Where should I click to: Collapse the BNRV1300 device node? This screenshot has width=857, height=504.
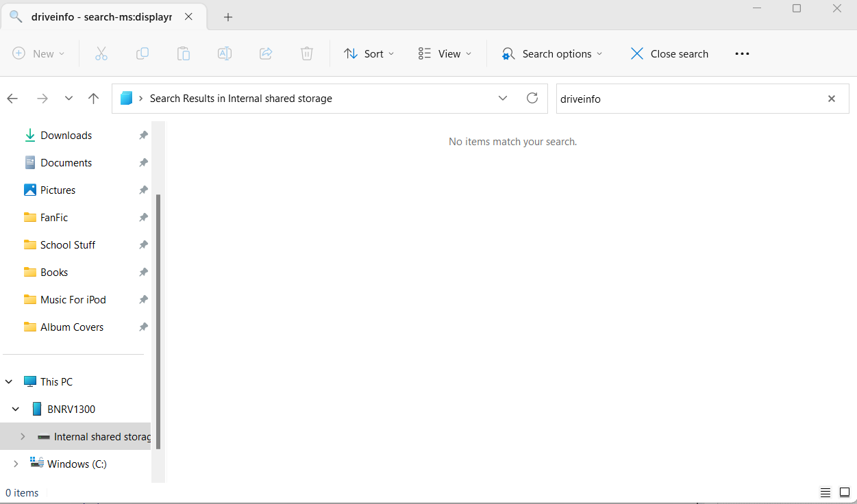[16, 409]
